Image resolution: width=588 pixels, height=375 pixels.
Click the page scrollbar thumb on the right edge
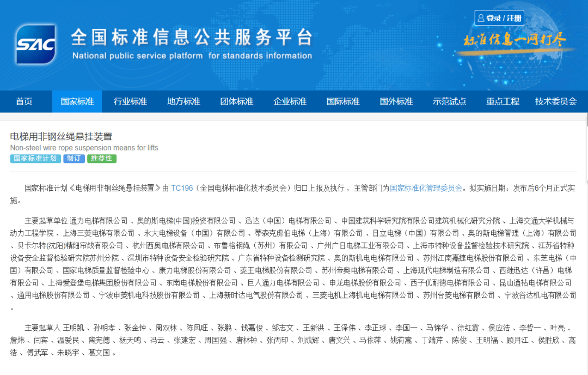click(x=586, y=120)
